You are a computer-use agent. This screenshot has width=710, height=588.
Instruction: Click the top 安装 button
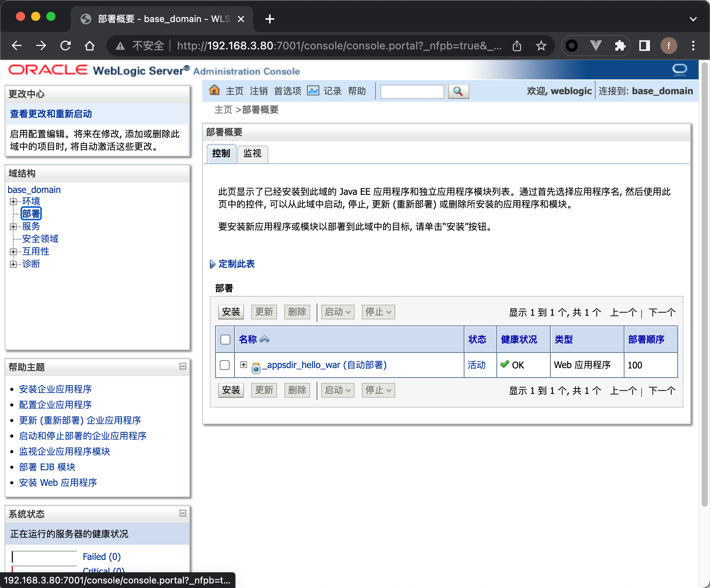tap(231, 312)
